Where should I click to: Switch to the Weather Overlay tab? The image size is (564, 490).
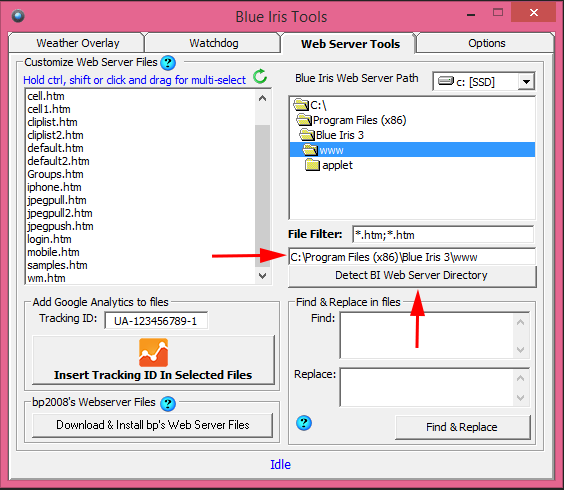point(78,43)
